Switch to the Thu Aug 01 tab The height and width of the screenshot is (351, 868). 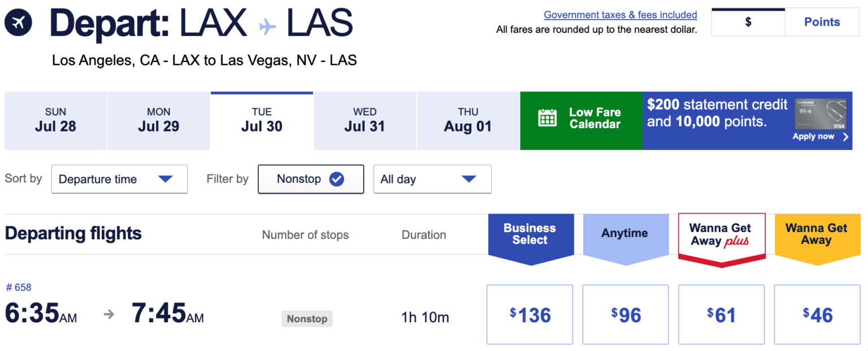[468, 120]
